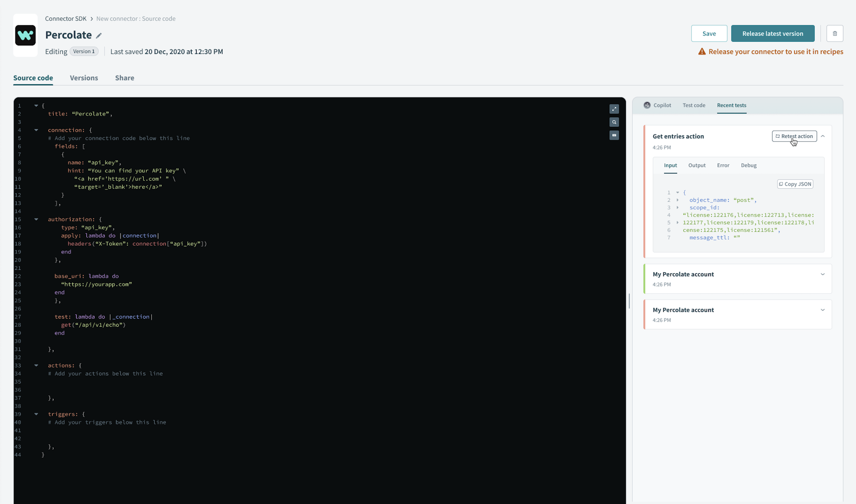Open the Output tab of test result

tap(697, 165)
